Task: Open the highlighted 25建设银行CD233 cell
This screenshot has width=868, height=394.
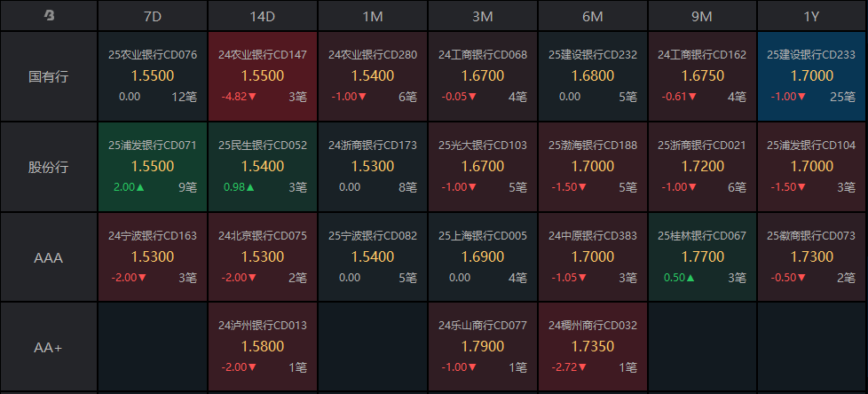Action: pyautogui.click(x=811, y=76)
